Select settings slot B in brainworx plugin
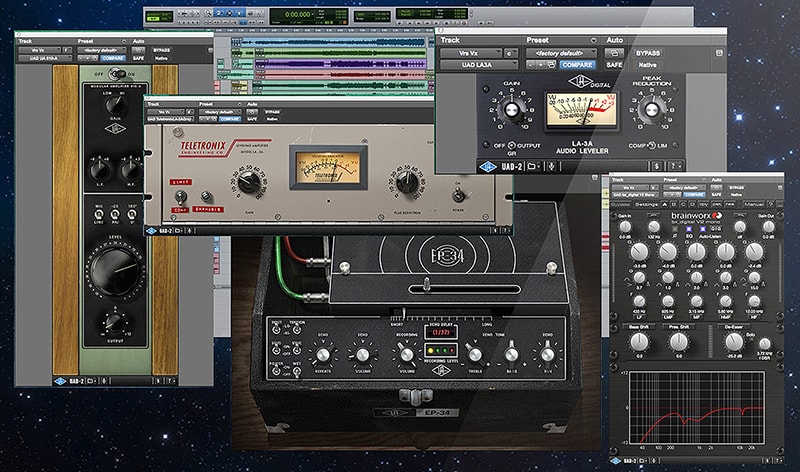Screen dimensions: 800x472 point(674,204)
